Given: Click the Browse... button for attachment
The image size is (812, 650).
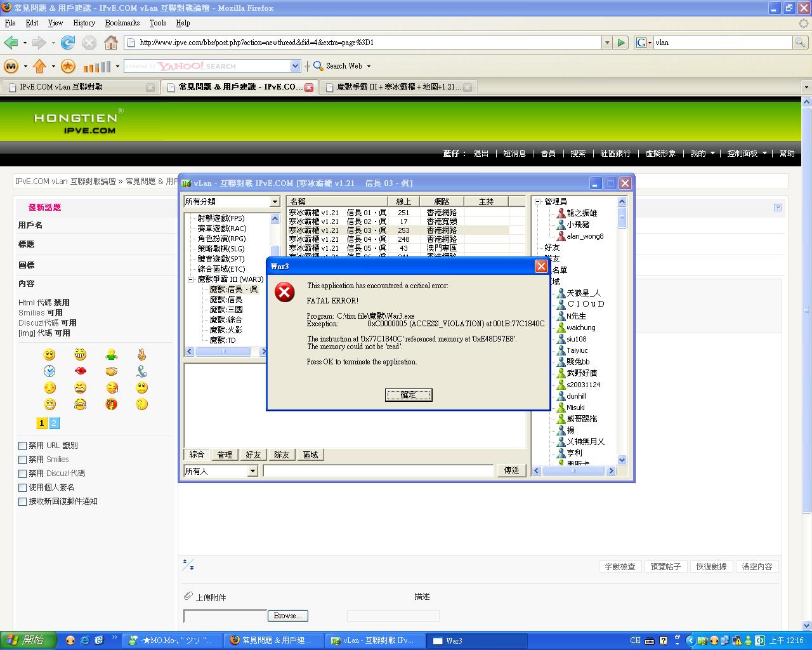Looking at the screenshot, I should click(x=287, y=616).
